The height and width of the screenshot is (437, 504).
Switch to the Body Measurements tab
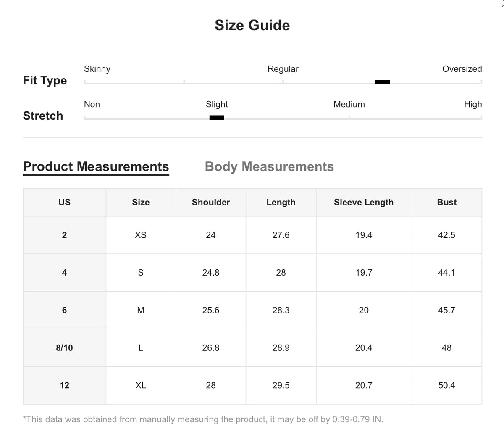click(x=269, y=167)
